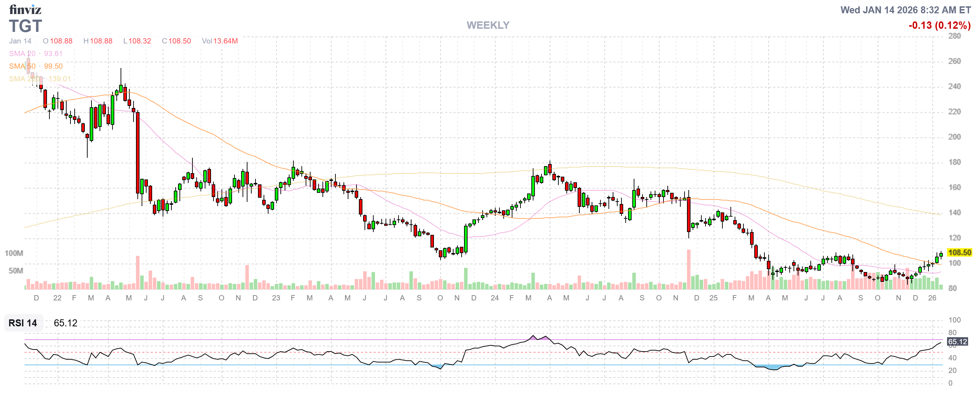Click the '26' year marker on time axis
Image resolution: width=980 pixels, height=394 pixels.
point(932,298)
